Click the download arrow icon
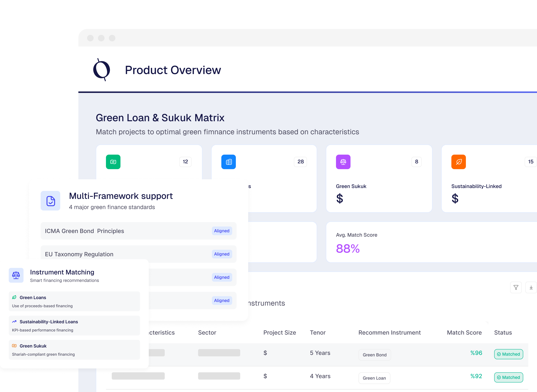Screen dimensions: 537x392 coord(531,288)
